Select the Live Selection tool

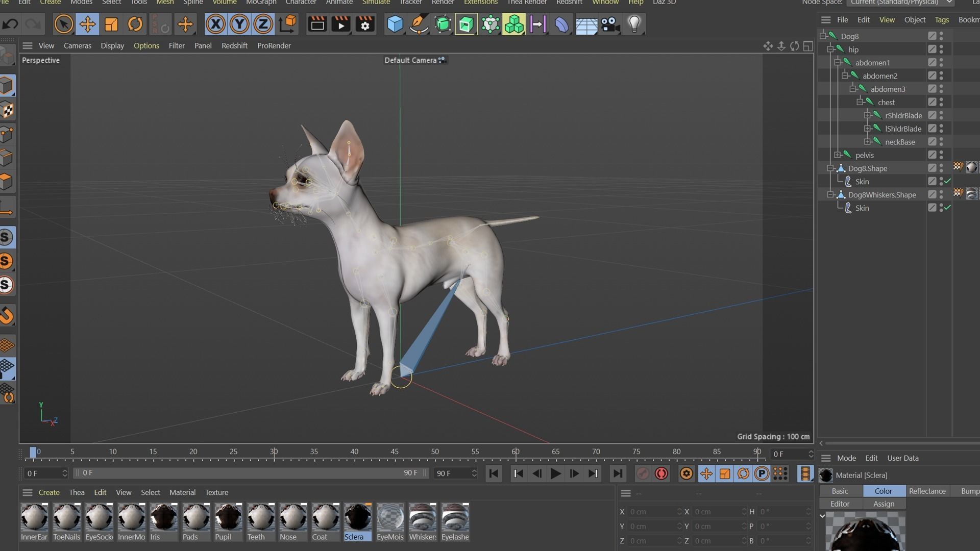(63, 24)
